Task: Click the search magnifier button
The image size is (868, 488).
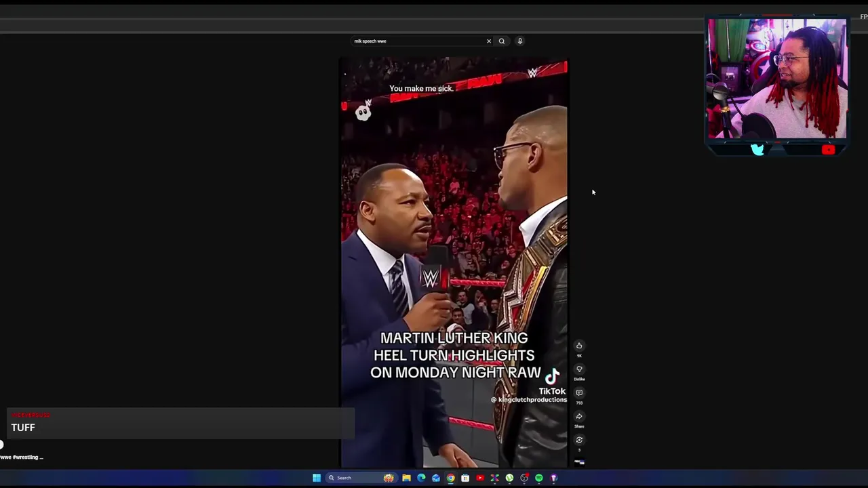Action: tap(502, 41)
